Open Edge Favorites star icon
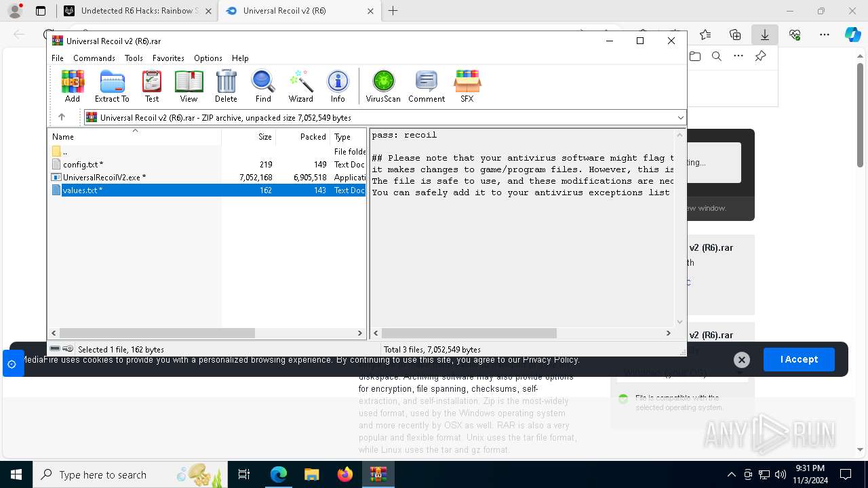The image size is (868, 488). (705, 35)
